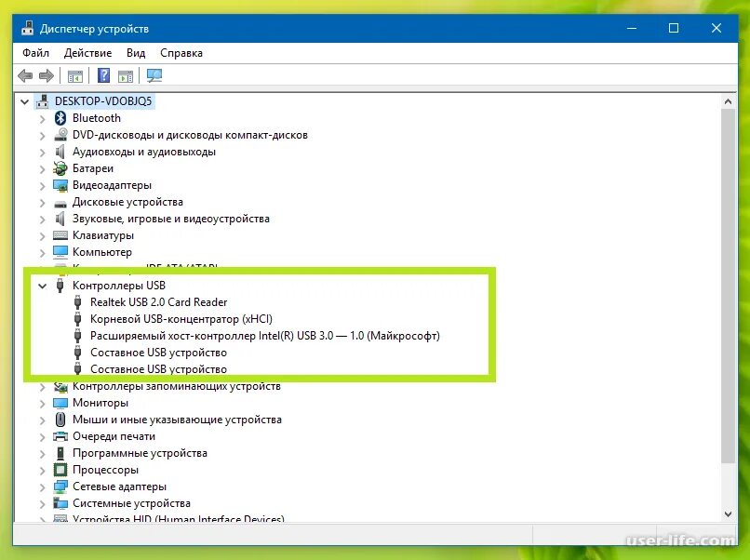Viewport: 750px width, 560px height.
Task: Close the Device Manager window
Action: pos(717,28)
